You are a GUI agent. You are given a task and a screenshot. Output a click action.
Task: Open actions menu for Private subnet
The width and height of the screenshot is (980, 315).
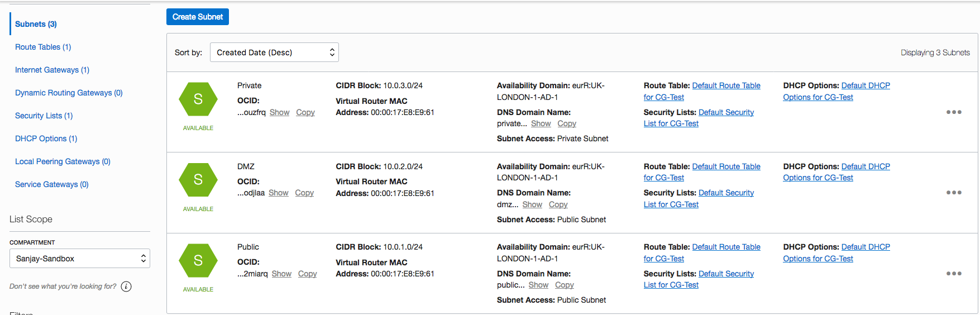954,112
